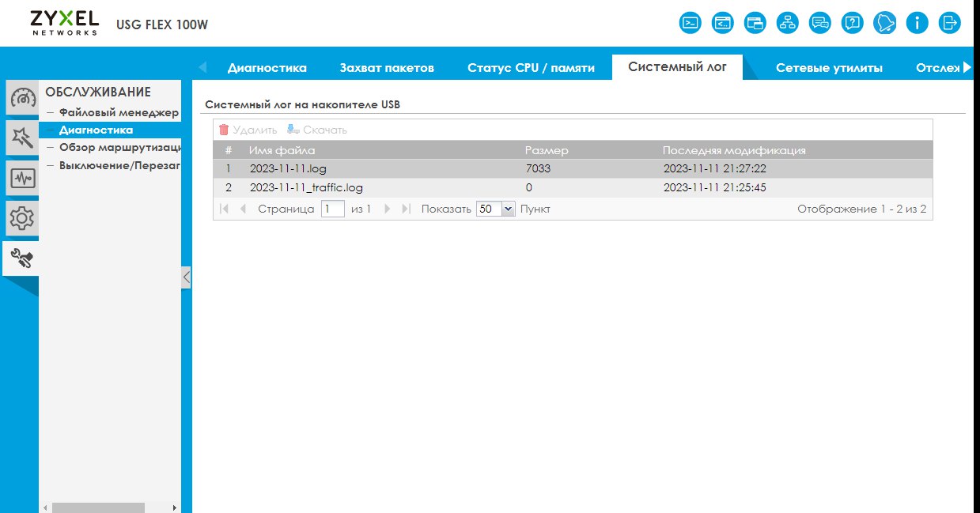The image size is (980, 513).
Task: Select file 2023-11-11_traffic.log row
Action: (573, 187)
